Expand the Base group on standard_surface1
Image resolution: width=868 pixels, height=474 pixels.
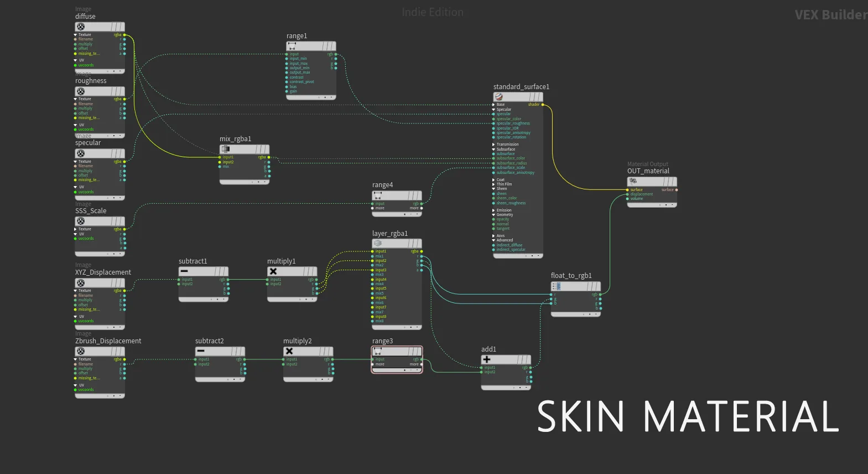(x=494, y=105)
